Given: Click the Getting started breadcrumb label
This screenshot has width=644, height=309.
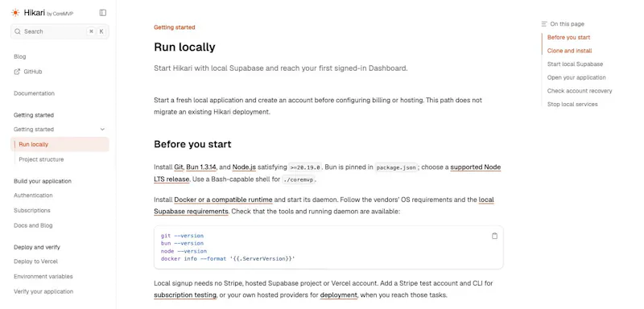Looking at the screenshot, I should click(175, 27).
